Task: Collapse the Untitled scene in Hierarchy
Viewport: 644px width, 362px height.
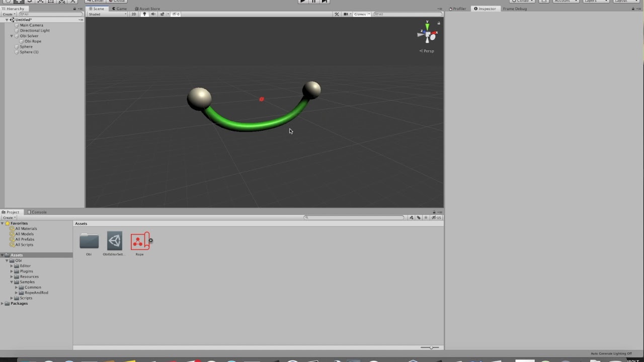Action: [7, 20]
